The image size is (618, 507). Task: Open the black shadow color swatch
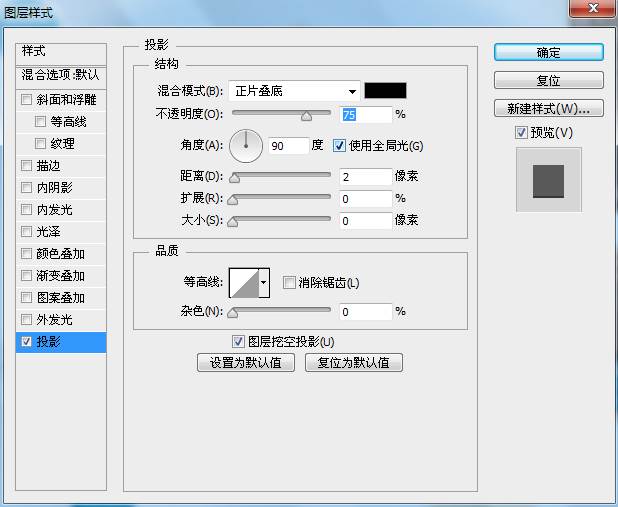pos(385,90)
